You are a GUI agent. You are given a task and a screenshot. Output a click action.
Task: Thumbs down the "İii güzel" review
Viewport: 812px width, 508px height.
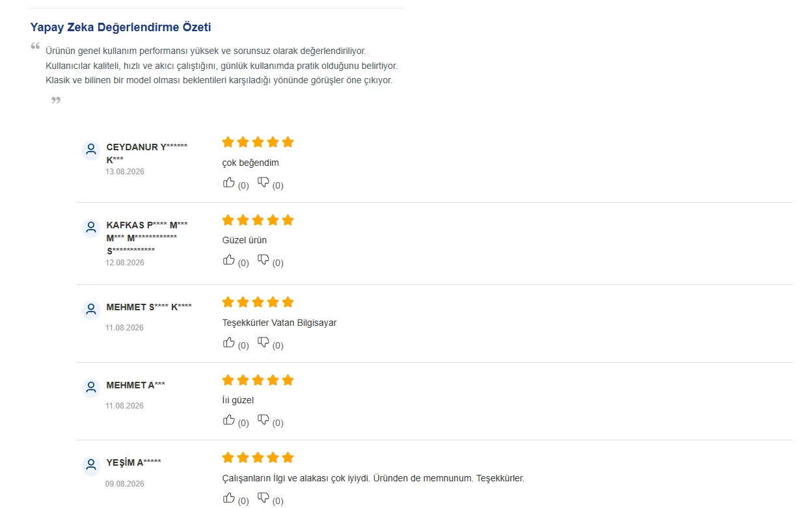click(x=264, y=420)
